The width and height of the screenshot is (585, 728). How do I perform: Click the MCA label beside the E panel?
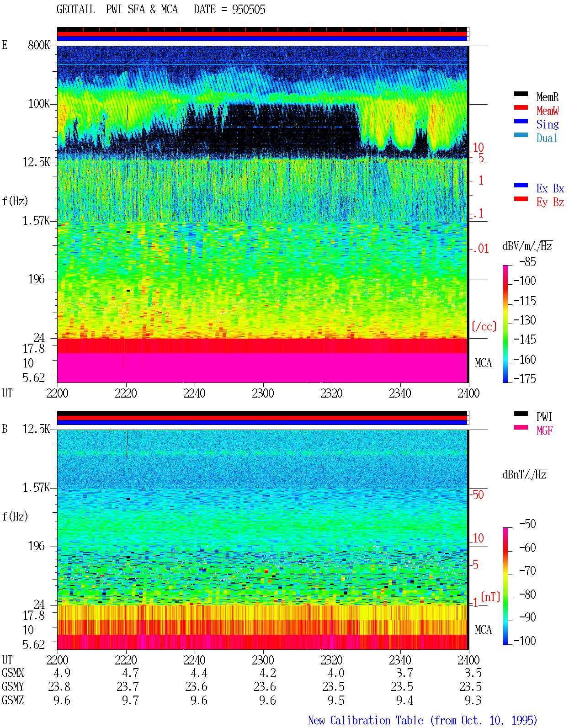click(483, 363)
